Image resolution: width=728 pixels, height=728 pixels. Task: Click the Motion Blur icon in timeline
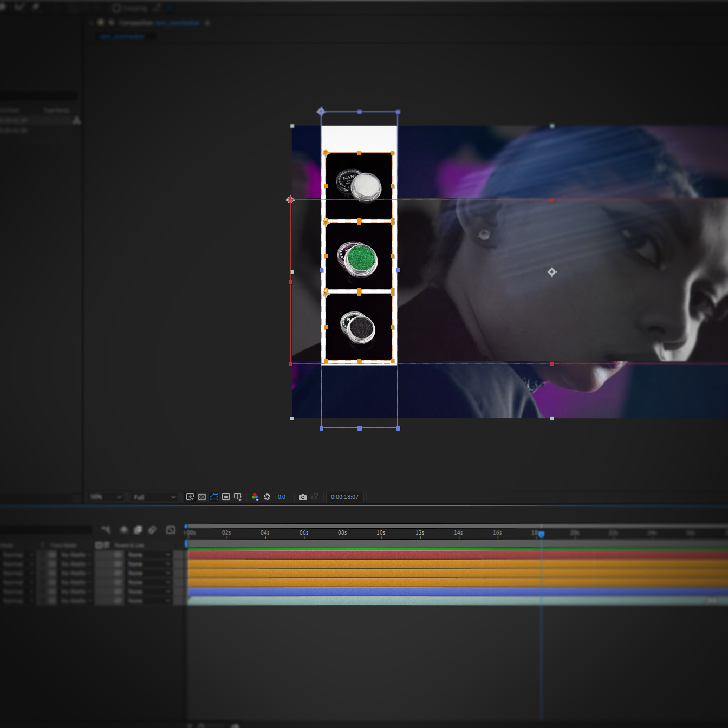pos(152,530)
